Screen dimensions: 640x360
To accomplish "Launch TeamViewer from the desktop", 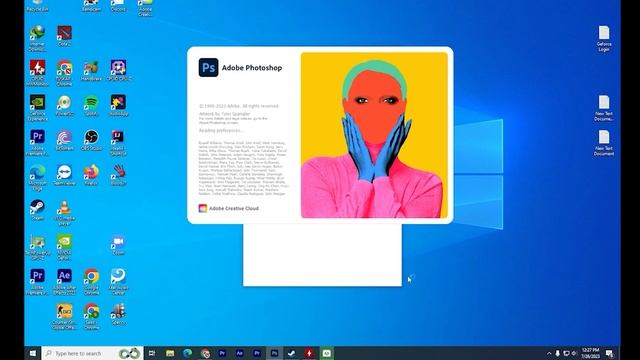I will 64,175.
